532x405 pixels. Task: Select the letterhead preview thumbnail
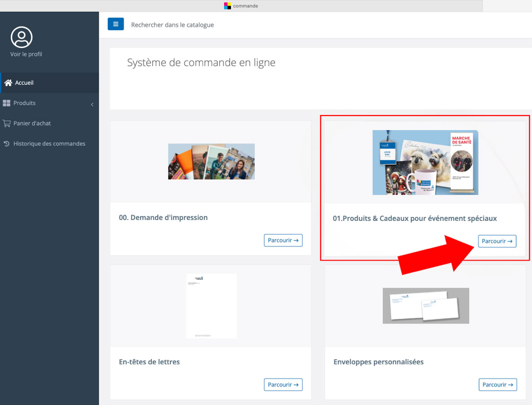pyautogui.click(x=211, y=306)
